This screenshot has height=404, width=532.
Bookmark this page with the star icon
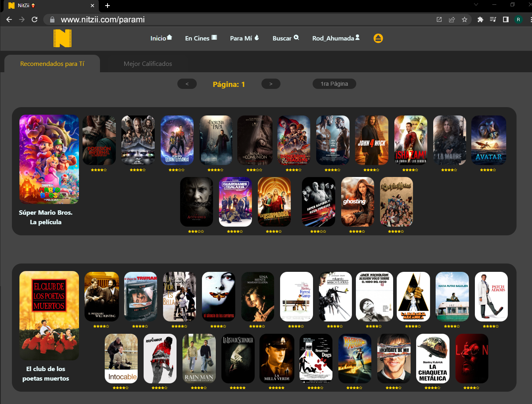click(464, 19)
